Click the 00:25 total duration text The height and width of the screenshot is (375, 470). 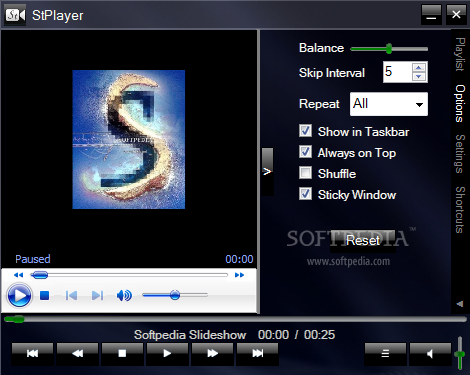[319, 335]
